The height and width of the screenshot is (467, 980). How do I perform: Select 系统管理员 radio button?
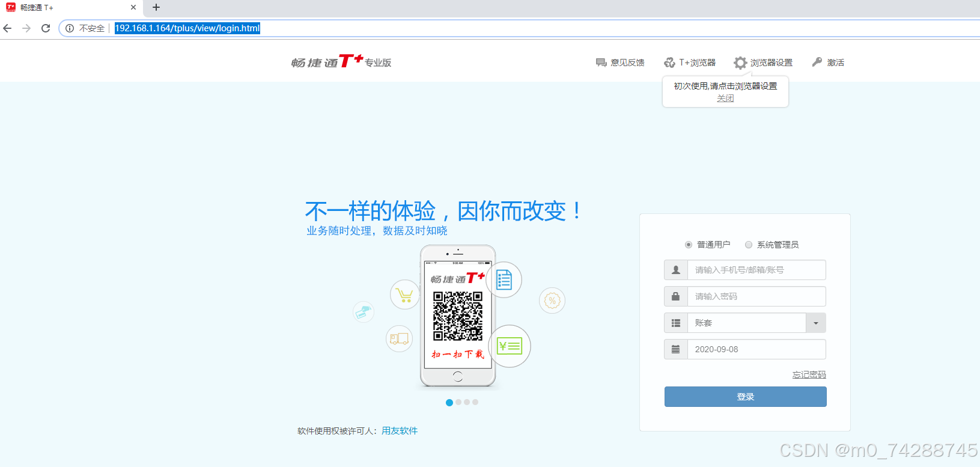749,245
